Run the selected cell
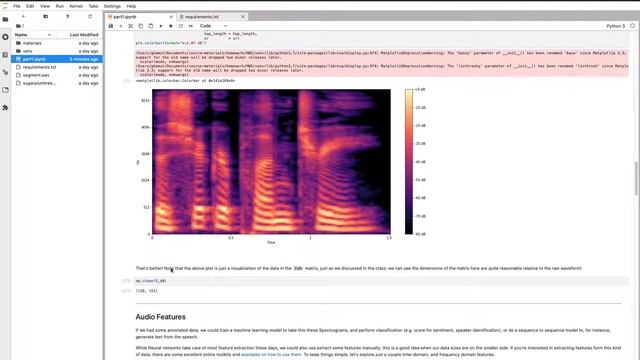Image resolution: width=640 pixels, height=360 pixels. (161, 26)
